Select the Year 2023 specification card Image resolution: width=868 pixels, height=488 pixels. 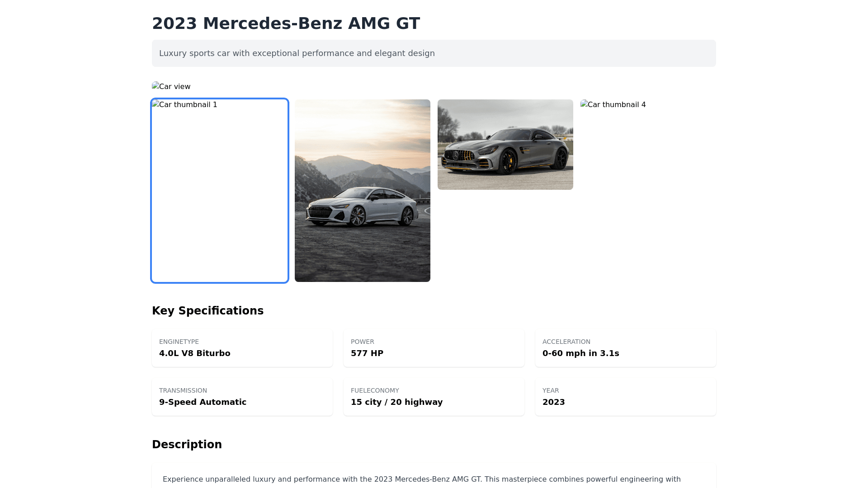(626, 397)
